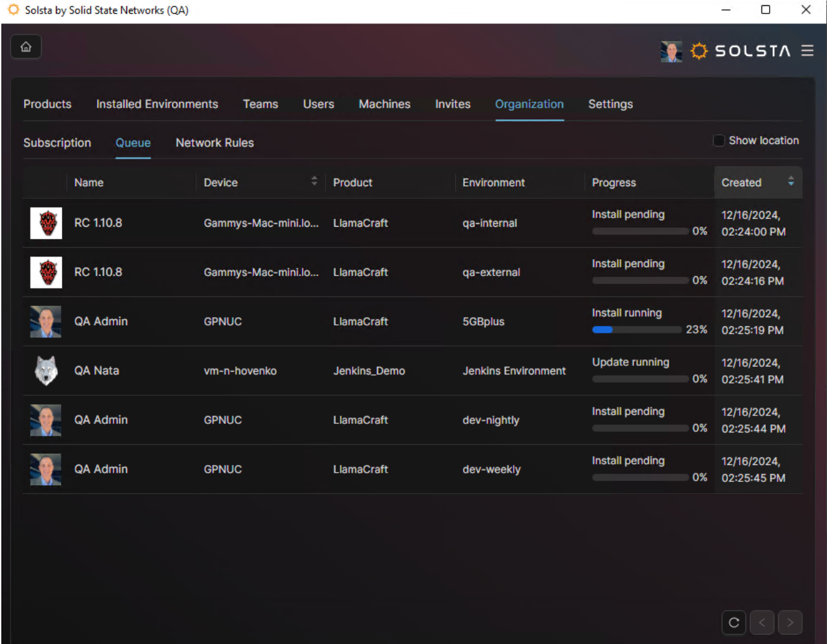Click SOLSTA brand text in header
Screen dimensions: 827x644
[753, 51]
